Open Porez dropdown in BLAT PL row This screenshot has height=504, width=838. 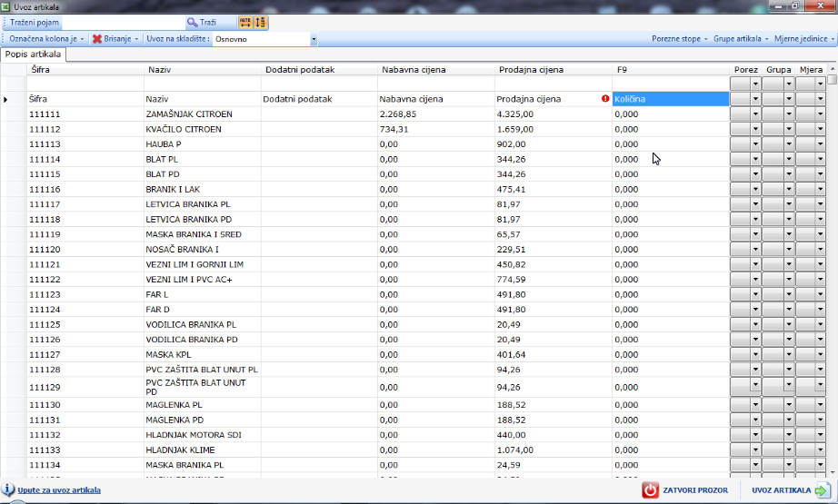[x=755, y=159]
